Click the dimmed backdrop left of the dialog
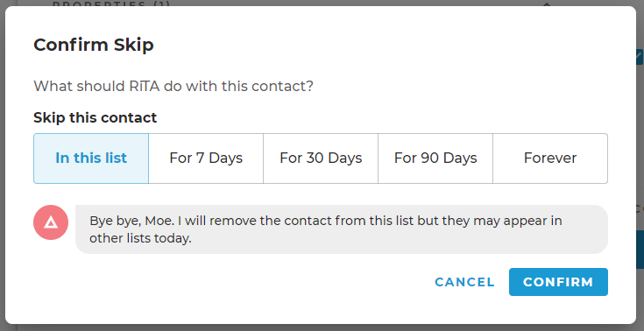This screenshot has width=644, height=331. 3,165
